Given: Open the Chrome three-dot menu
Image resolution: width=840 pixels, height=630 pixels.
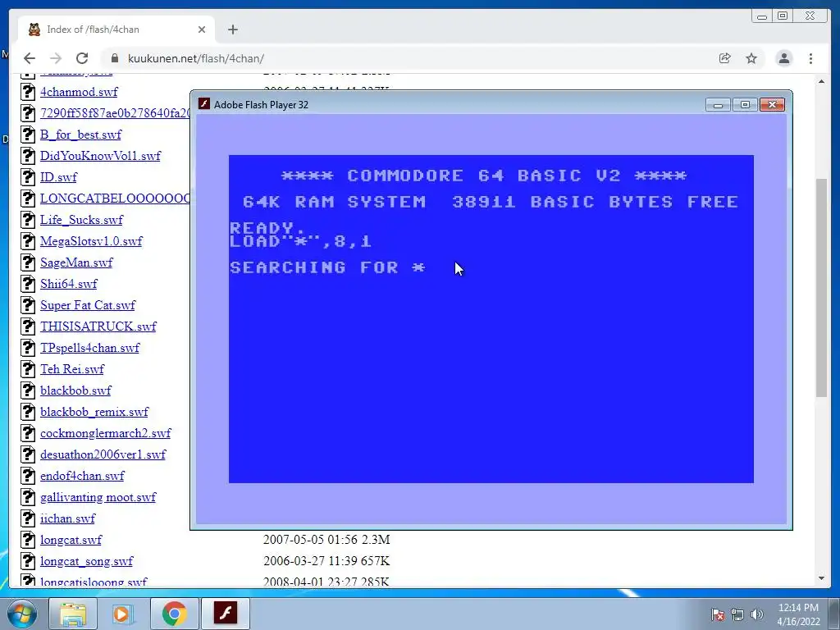Looking at the screenshot, I should 811,58.
